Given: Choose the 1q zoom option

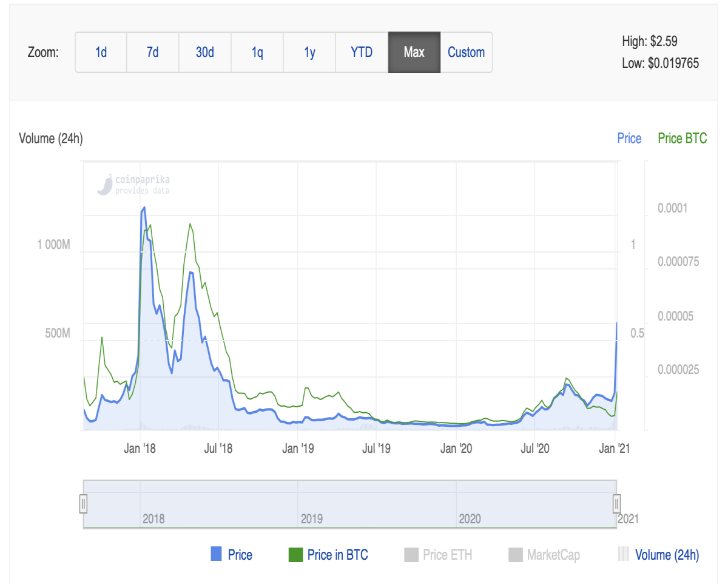Looking at the screenshot, I should pyautogui.click(x=257, y=52).
